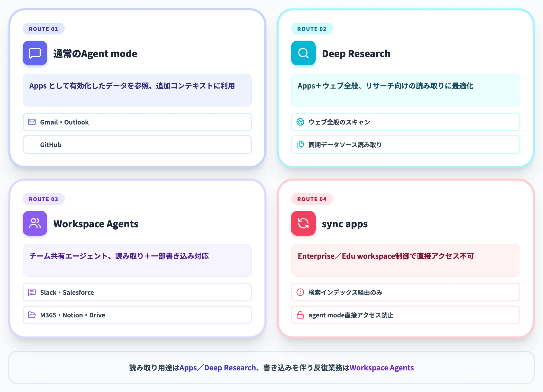Screen dimensions: 543x392
Task: Click the footer's Workspace Agents link
Action: pyautogui.click(x=382, y=368)
